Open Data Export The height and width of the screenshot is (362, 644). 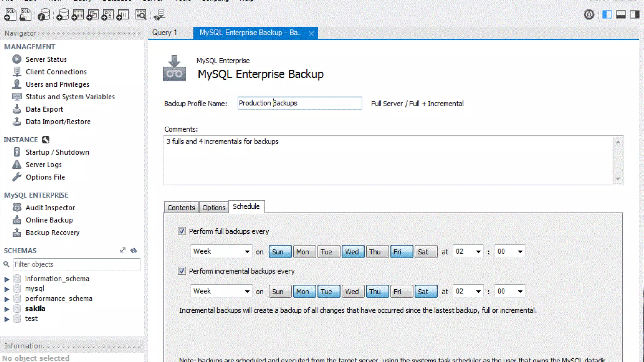[x=44, y=109]
